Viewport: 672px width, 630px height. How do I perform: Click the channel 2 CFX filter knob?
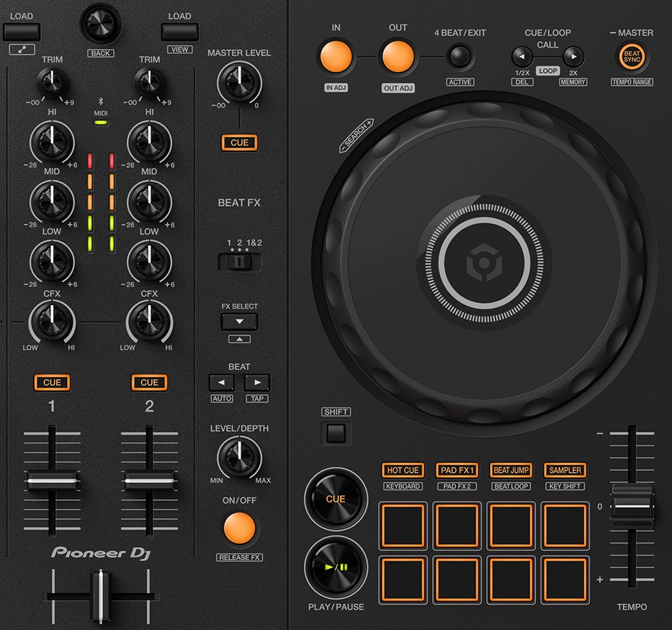click(x=150, y=322)
